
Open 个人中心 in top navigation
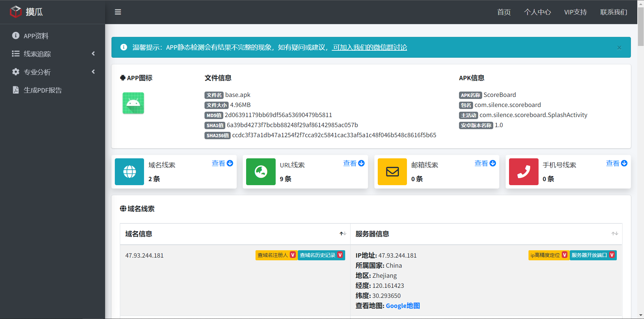coord(537,12)
